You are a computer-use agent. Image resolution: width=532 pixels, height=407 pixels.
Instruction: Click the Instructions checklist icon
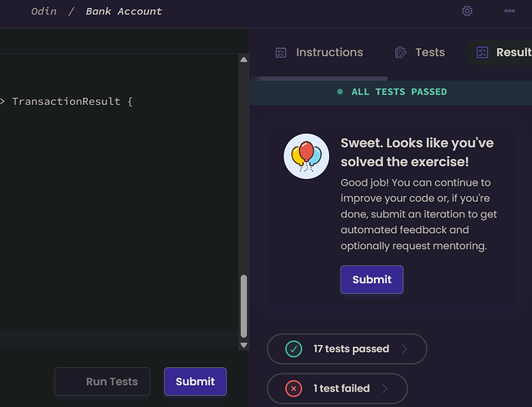[x=280, y=53]
